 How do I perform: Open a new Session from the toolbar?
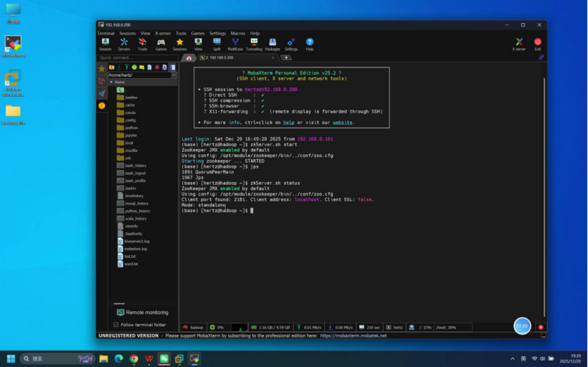[x=105, y=44]
